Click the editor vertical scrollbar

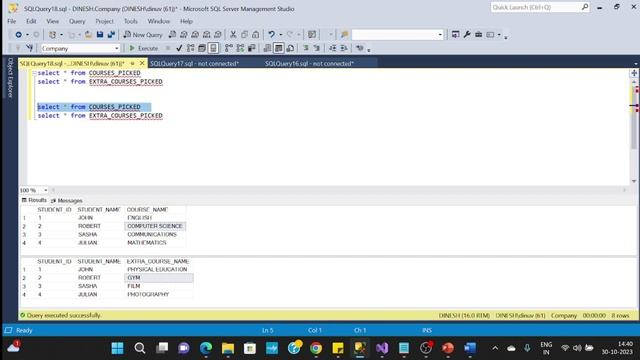pos(634,131)
